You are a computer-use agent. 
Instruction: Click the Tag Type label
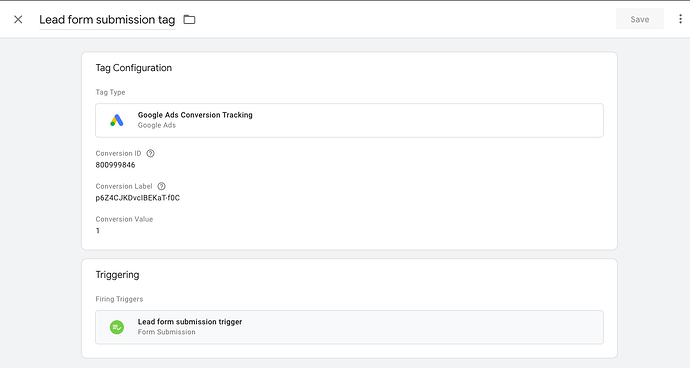pyautogui.click(x=110, y=92)
